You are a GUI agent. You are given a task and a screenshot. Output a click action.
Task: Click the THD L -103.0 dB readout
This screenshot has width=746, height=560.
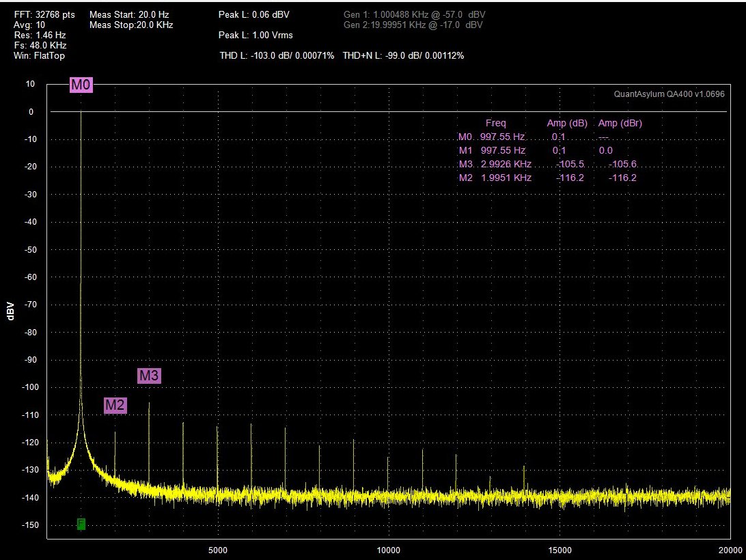click(277, 56)
